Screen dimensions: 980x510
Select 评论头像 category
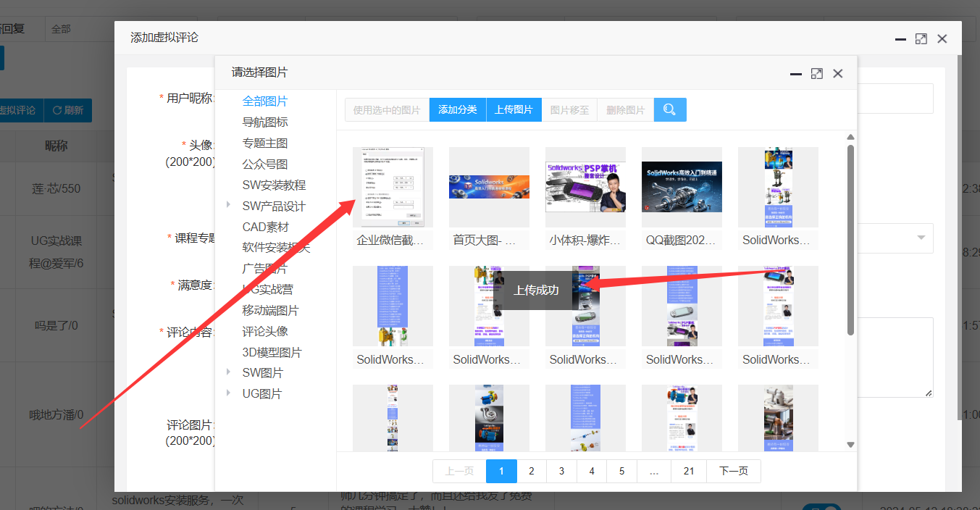(x=265, y=331)
